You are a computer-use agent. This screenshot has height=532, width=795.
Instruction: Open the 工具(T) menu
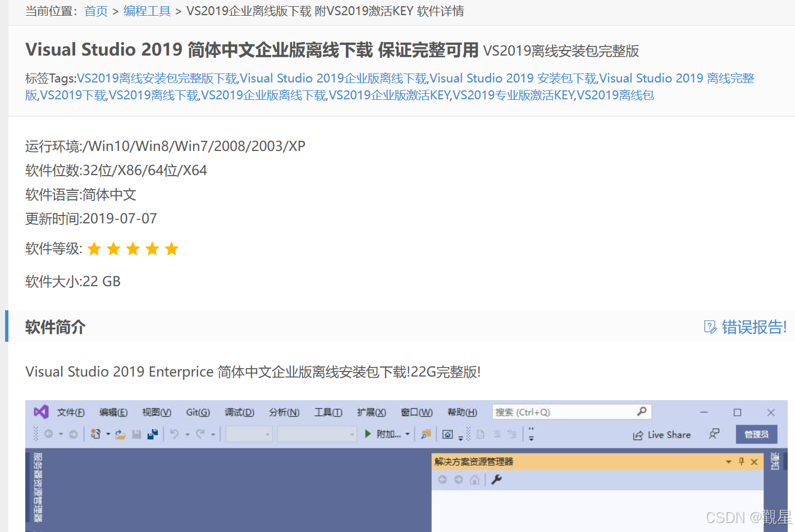point(328,412)
